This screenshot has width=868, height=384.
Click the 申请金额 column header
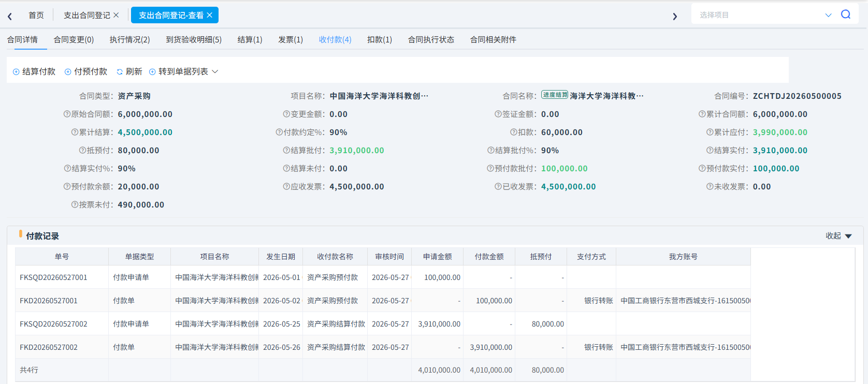[x=438, y=257]
